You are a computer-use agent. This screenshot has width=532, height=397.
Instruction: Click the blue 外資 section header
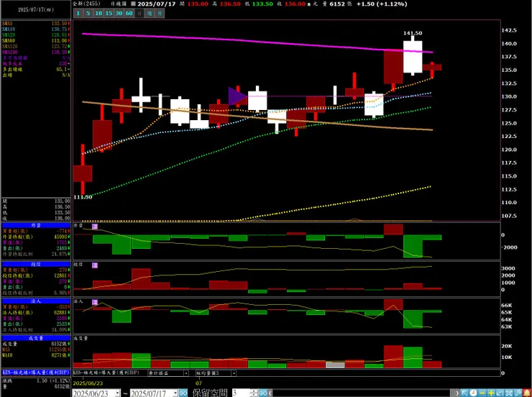click(x=36, y=225)
